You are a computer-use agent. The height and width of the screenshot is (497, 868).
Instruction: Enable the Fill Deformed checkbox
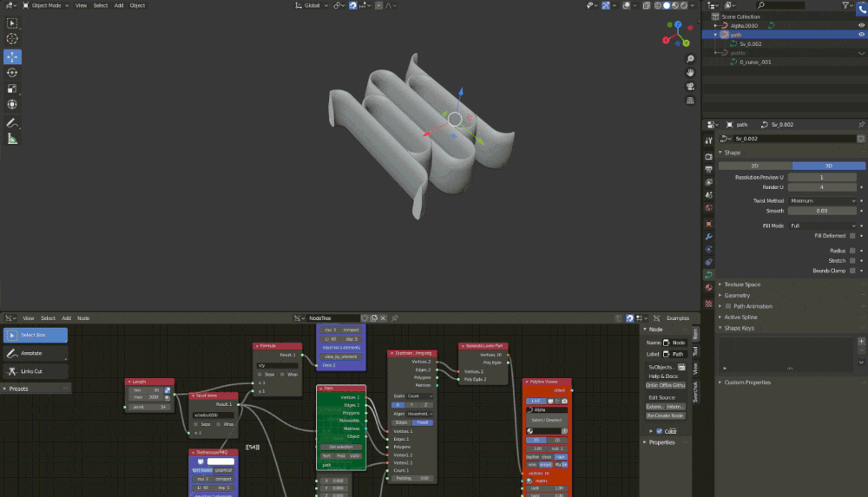pos(852,235)
